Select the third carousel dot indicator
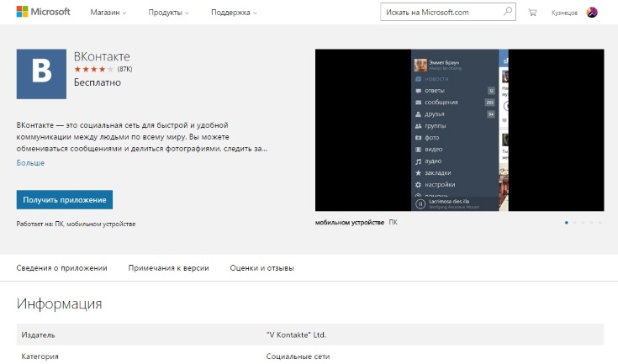This screenshot has height=364, width=618. tap(583, 223)
